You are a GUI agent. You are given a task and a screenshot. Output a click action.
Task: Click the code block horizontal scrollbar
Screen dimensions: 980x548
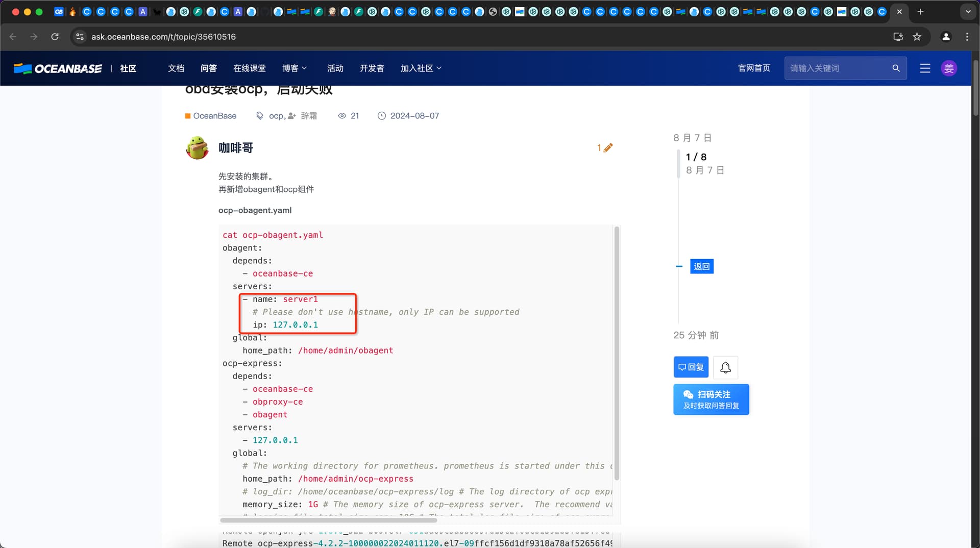[328, 520]
